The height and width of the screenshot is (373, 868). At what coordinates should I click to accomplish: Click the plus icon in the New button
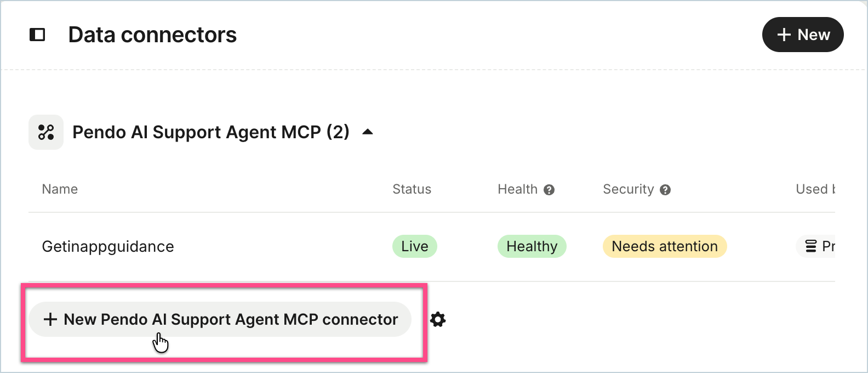click(784, 35)
